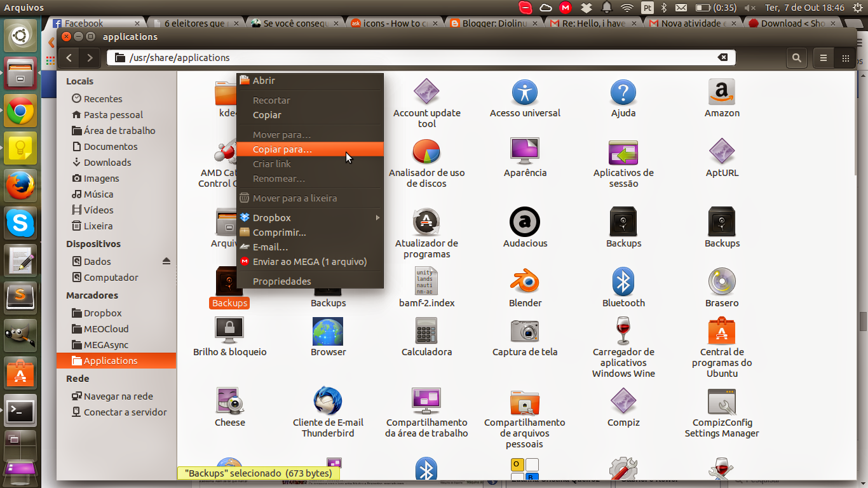Screen dimensions: 868x488
Task: Open Aplicativos de sessão icon
Action: tap(623, 152)
